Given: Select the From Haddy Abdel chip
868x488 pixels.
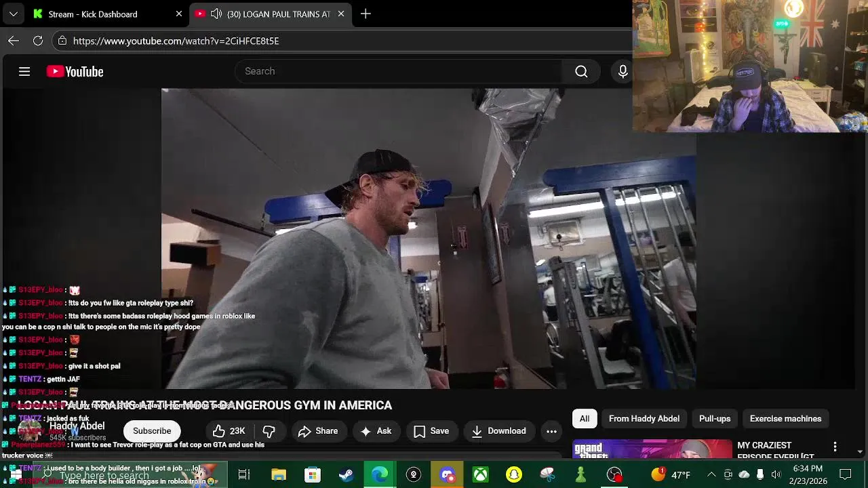Looking at the screenshot, I should point(644,419).
